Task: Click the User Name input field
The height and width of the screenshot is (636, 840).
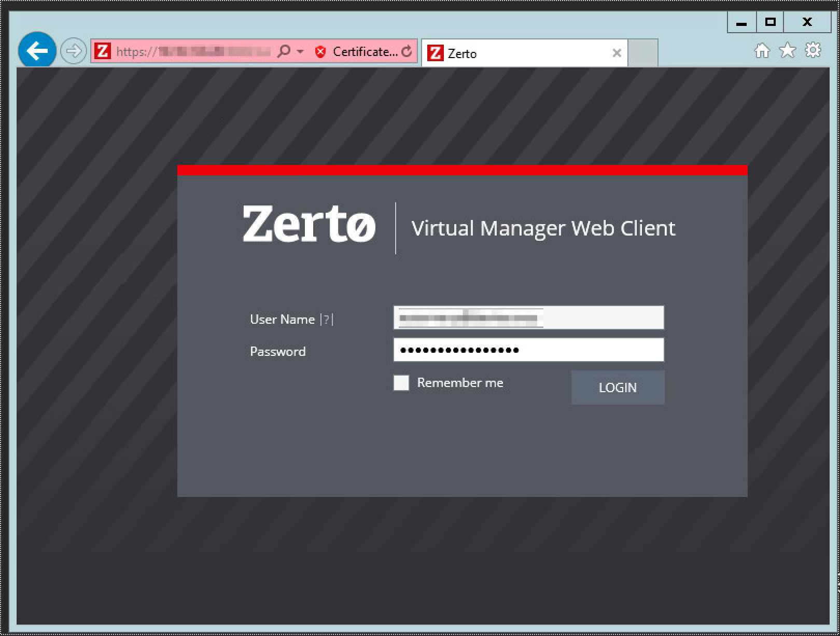Action: click(x=528, y=317)
